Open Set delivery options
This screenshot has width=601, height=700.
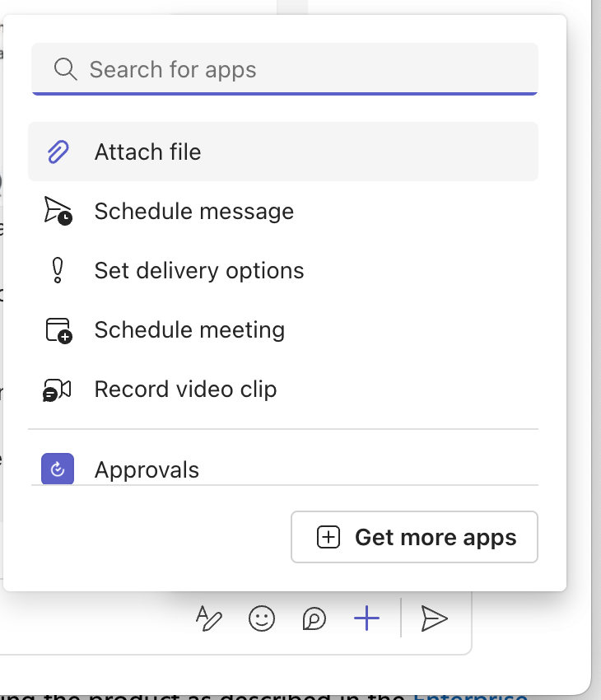[283, 271]
